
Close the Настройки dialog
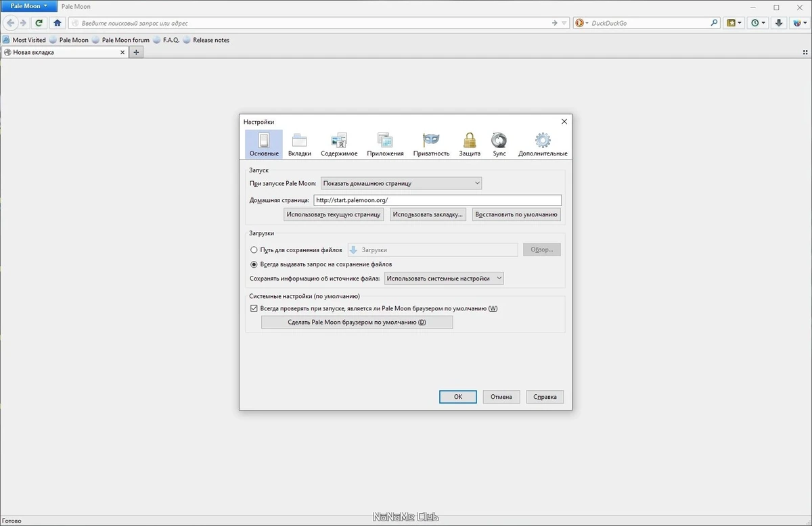(564, 122)
